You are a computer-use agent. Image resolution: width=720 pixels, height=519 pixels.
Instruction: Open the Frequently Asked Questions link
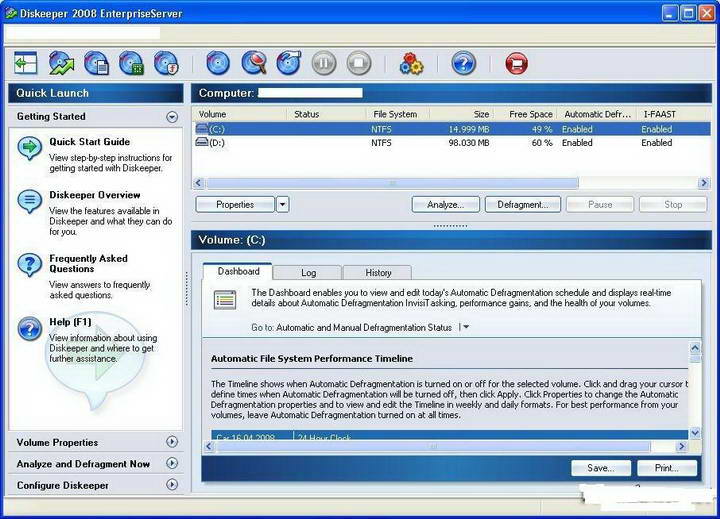[x=88, y=264]
